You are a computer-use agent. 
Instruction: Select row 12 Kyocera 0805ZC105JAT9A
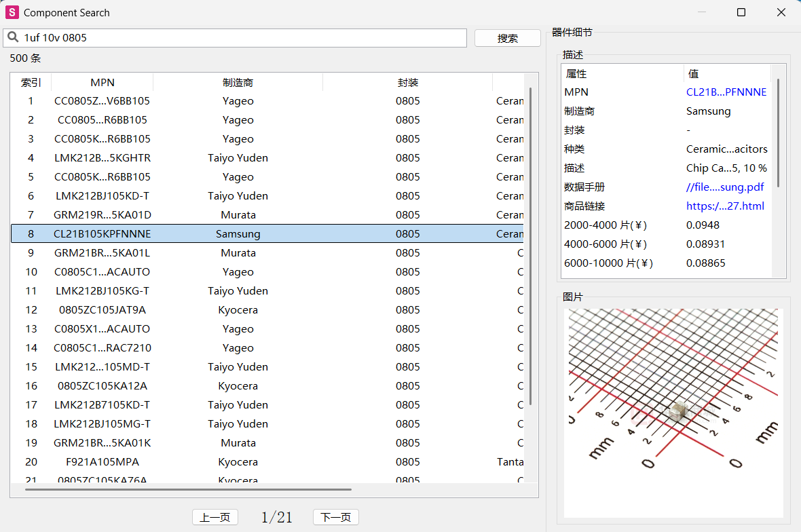(x=103, y=310)
